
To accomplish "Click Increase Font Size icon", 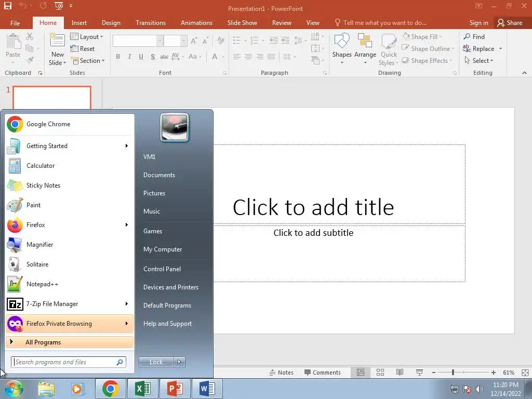I will point(194,41).
